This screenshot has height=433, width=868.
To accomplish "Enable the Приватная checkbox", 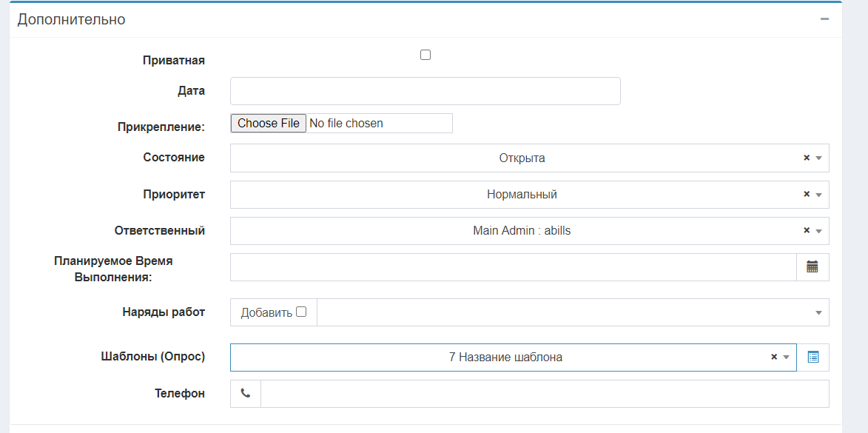I will tap(425, 55).
